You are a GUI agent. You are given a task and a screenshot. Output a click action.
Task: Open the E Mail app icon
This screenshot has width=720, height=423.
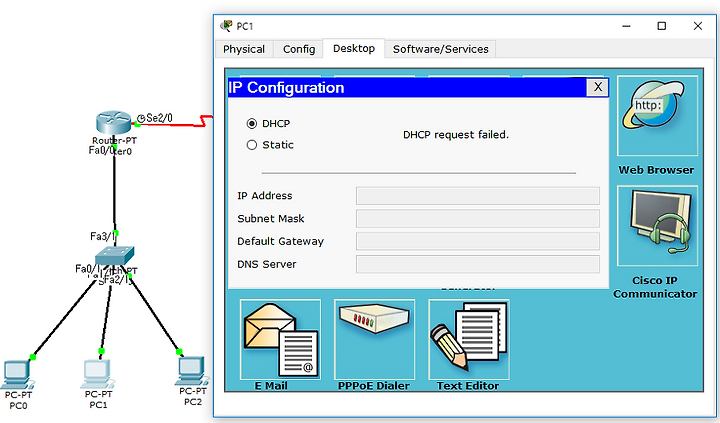pyautogui.click(x=280, y=339)
